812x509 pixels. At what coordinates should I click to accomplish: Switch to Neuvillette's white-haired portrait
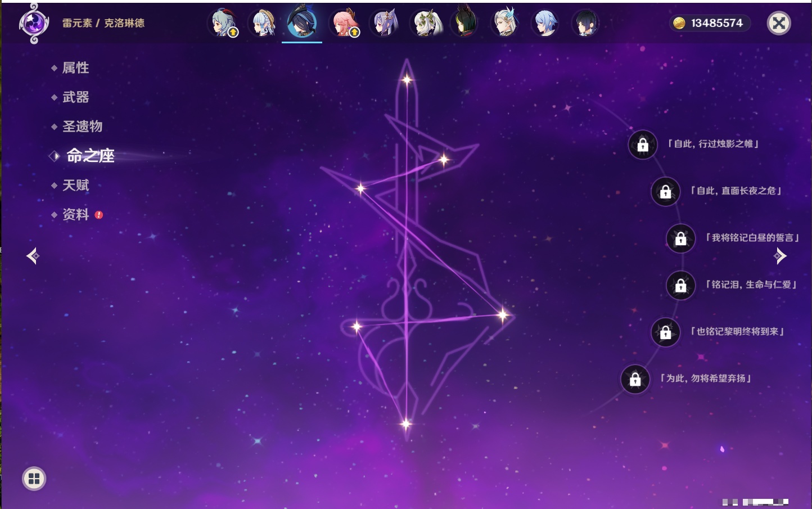pos(506,23)
